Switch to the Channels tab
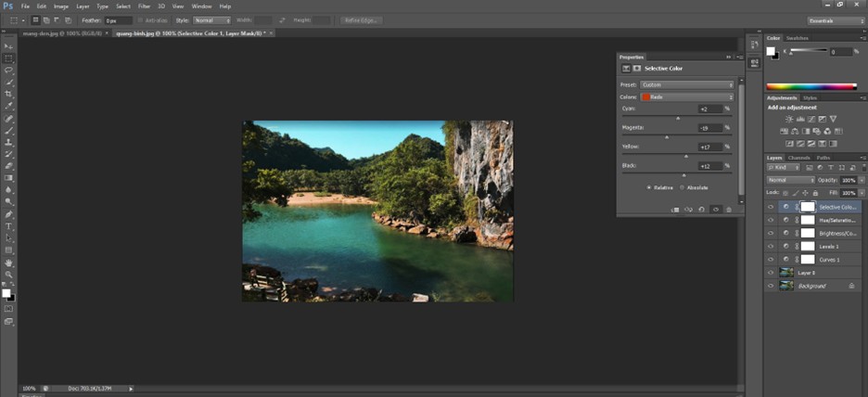 (x=798, y=158)
